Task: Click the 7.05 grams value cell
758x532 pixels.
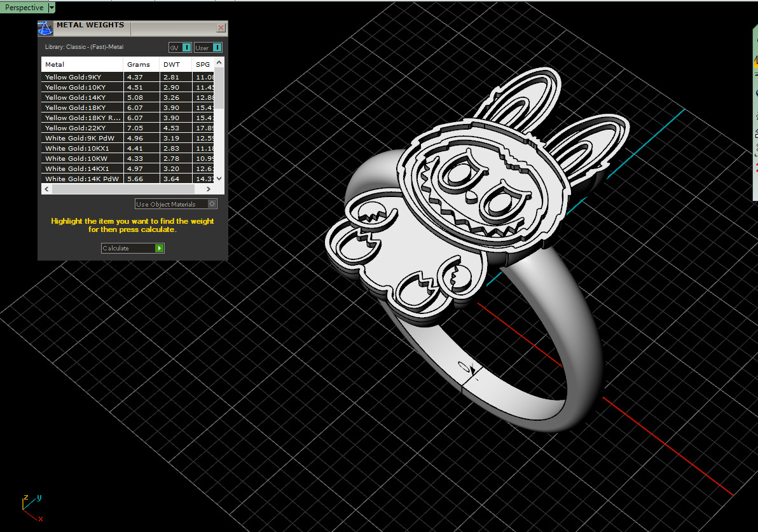Action: (x=141, y=128)
